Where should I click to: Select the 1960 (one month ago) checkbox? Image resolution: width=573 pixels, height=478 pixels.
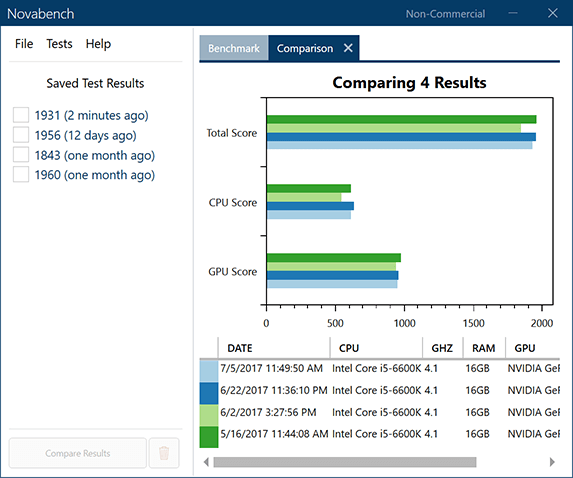(21, 174)
